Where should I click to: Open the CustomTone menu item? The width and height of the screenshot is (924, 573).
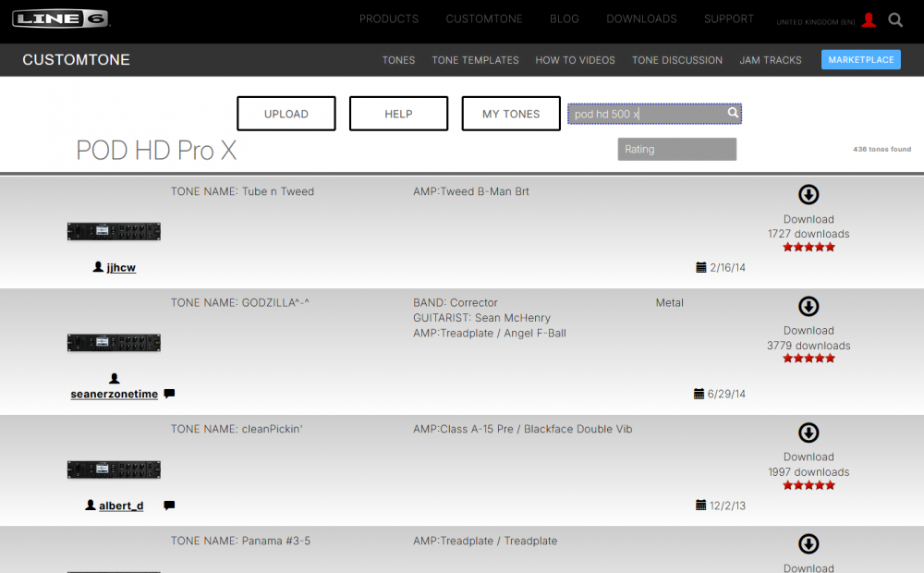(484, 18)
